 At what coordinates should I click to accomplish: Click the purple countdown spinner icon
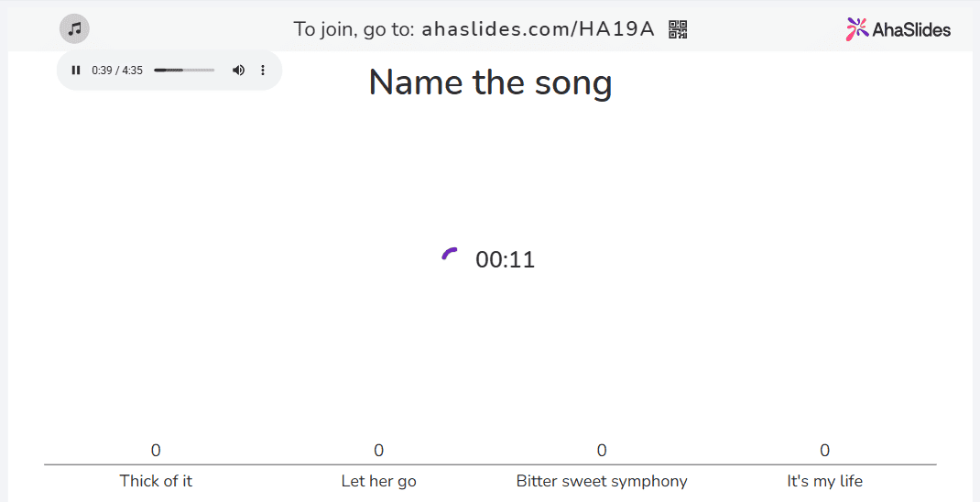[450, 255]
